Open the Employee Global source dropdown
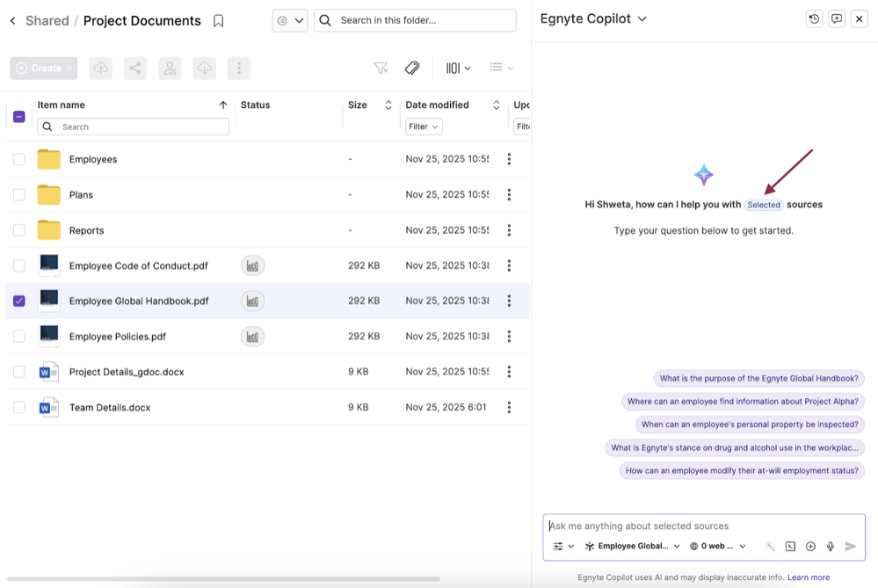Image resolution: width=878 pixels, height=588 pixels. pyautogui.click(x=633, y=547)
